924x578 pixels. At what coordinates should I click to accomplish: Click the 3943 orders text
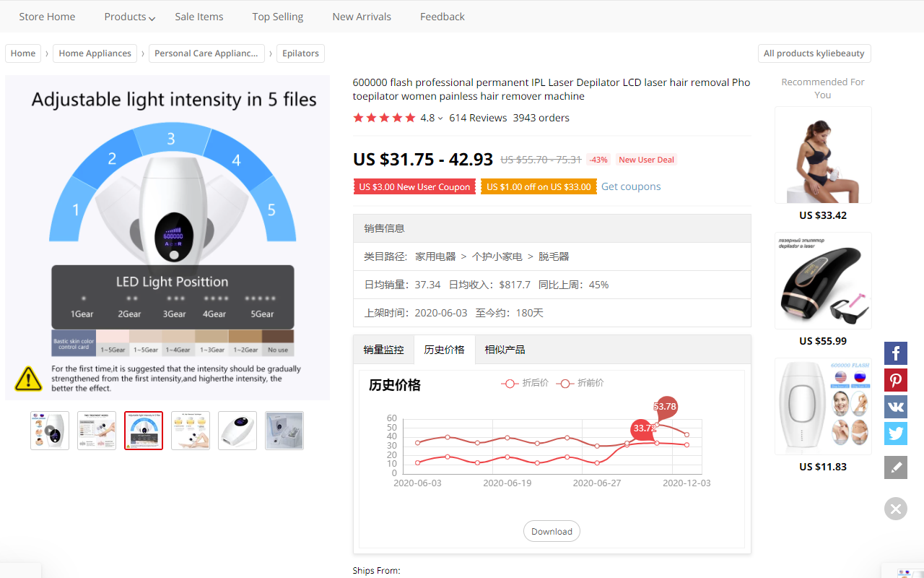click(541, 118)
